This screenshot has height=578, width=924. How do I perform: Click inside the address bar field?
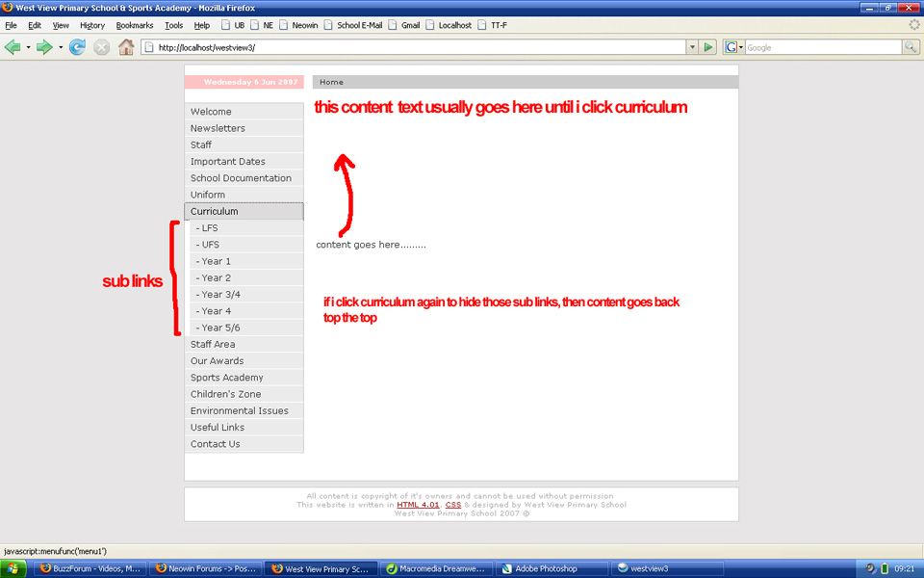point(385,46)
